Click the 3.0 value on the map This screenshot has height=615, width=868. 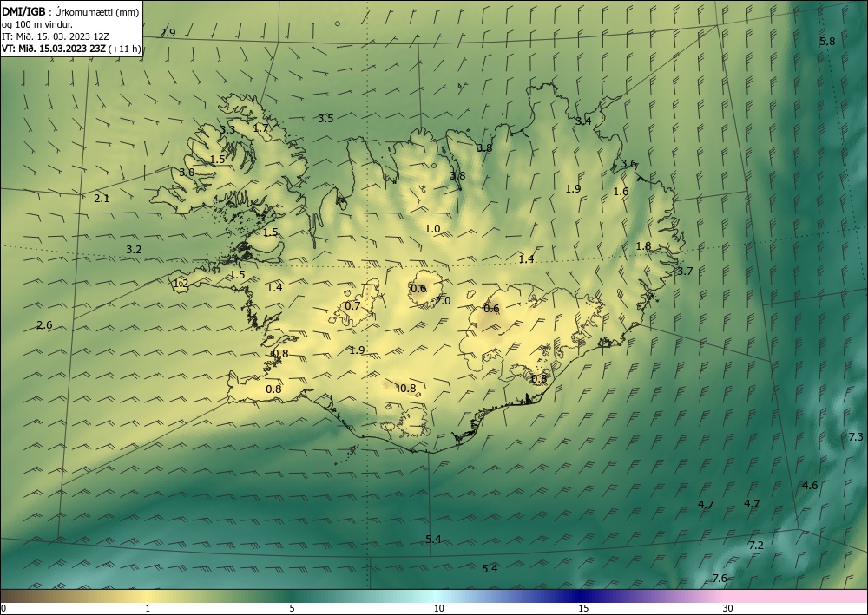187,173
